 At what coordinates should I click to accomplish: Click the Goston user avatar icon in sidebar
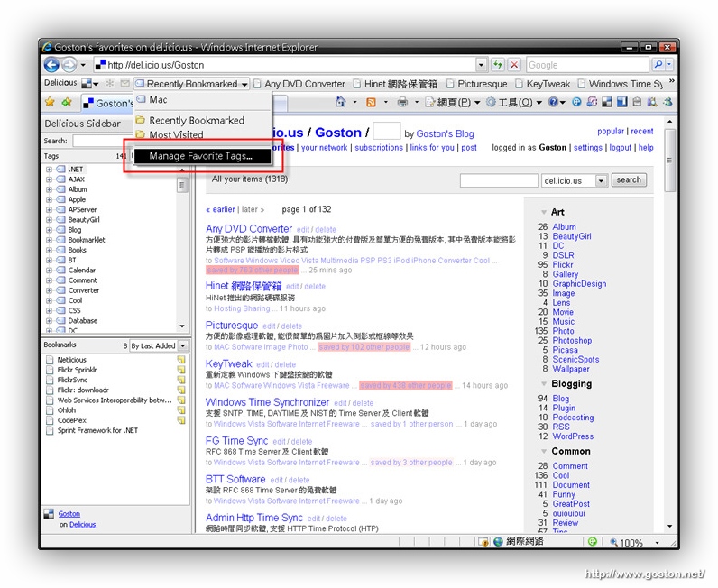coord(49,514)
